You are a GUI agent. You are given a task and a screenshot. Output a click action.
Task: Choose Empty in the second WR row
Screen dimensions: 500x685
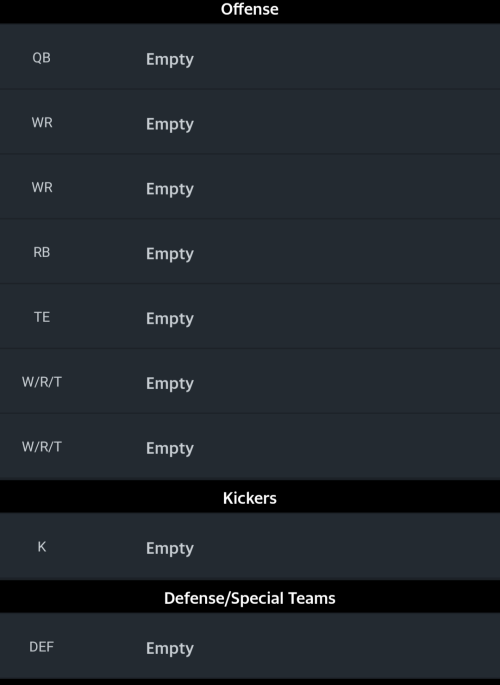tap(169, 189)
